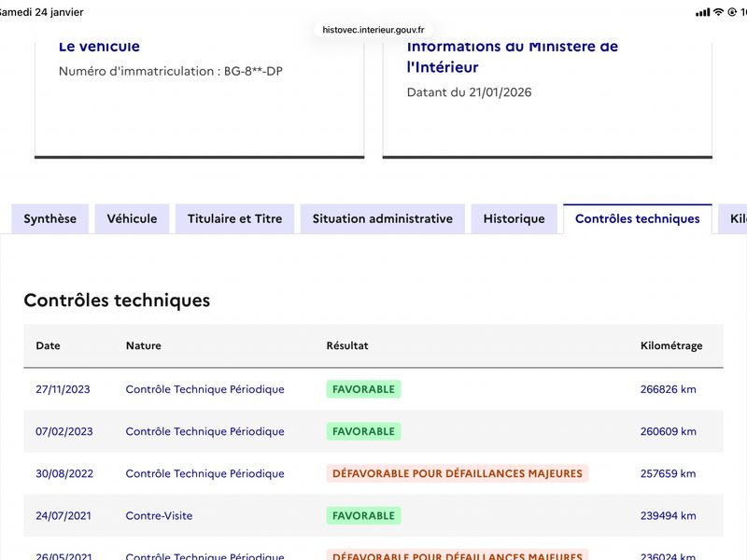Select the mileage 260609 km
The image size is (747, 560).
(668, 431)
